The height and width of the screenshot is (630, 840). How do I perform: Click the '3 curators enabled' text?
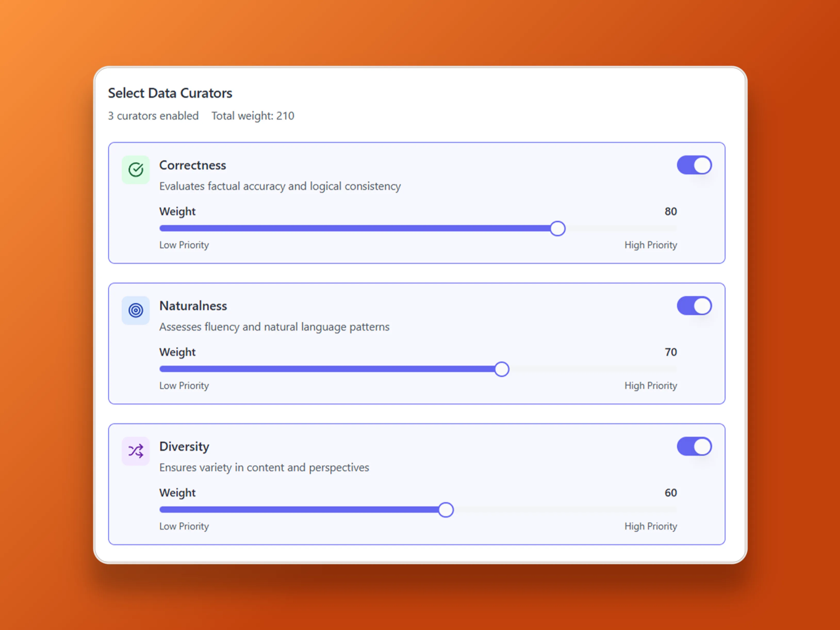click(153, 116)
